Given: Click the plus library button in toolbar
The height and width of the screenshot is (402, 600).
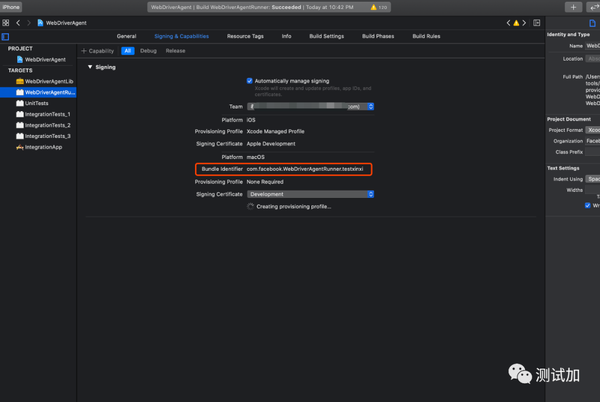Looking at the screenshot, I should tap(573, 7).
